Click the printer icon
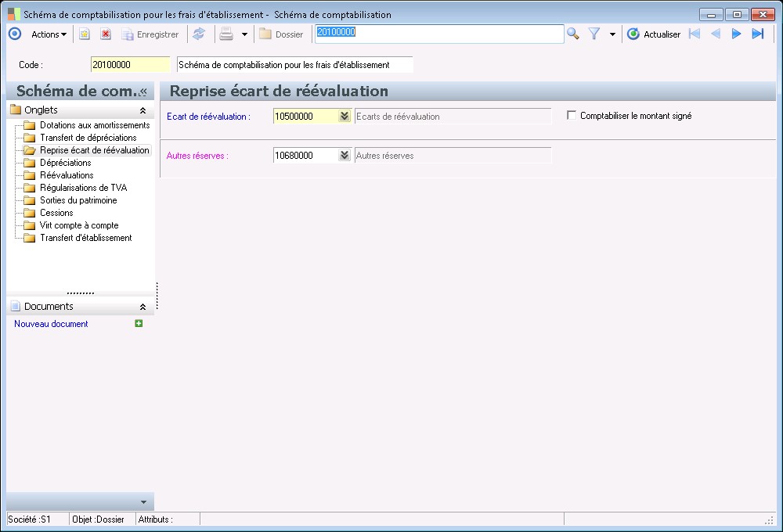The height and width of the screenshot is (532, 783). (x=226, y=34)
